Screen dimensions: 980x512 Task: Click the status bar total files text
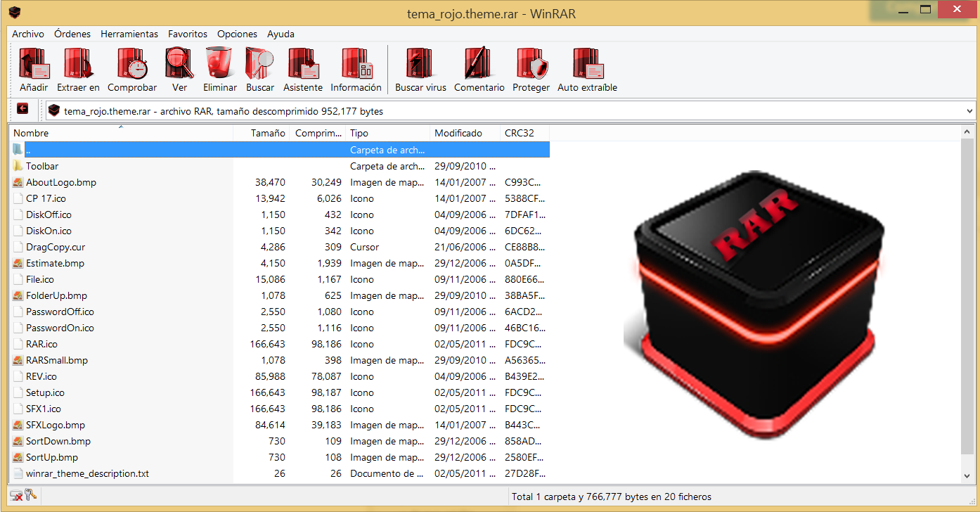click(x=612, y=497)
